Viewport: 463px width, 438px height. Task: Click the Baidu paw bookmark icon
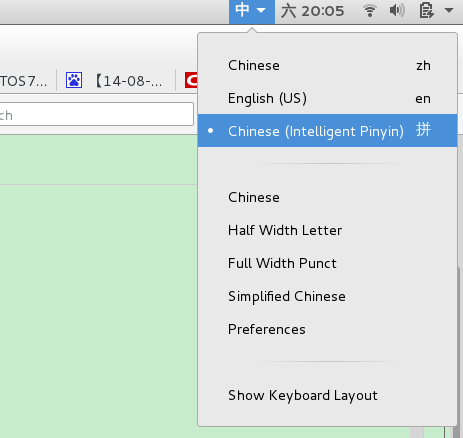pos(74,80)
